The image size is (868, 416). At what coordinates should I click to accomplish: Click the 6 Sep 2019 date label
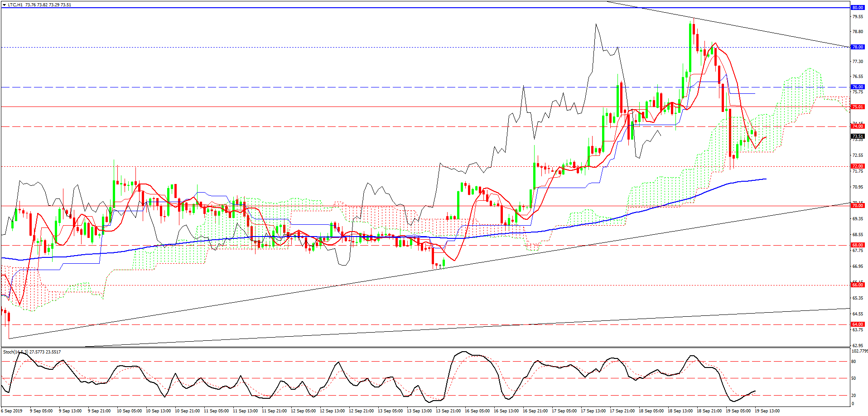pyautogui.click(x=11, y=411)
